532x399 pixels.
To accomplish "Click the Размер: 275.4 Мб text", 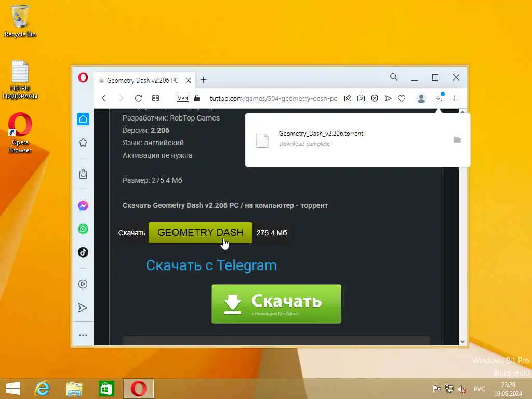I will click(152, 180).
